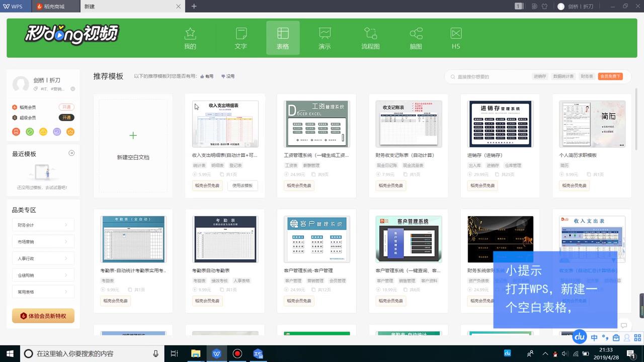
Task: Click the numbered window-count icon in the title bar
Action: [x=519, y=6]
